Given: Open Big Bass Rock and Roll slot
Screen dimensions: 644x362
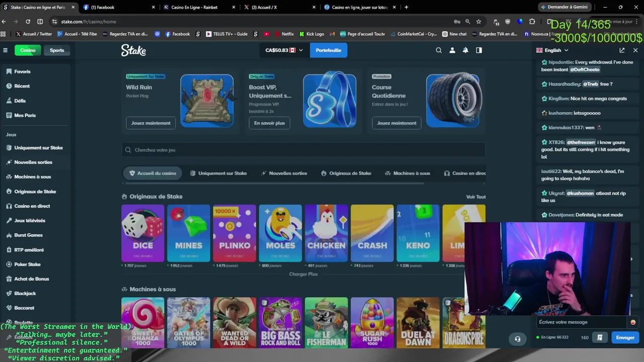Looking at the screenshot, I should [x=280, y=323].
